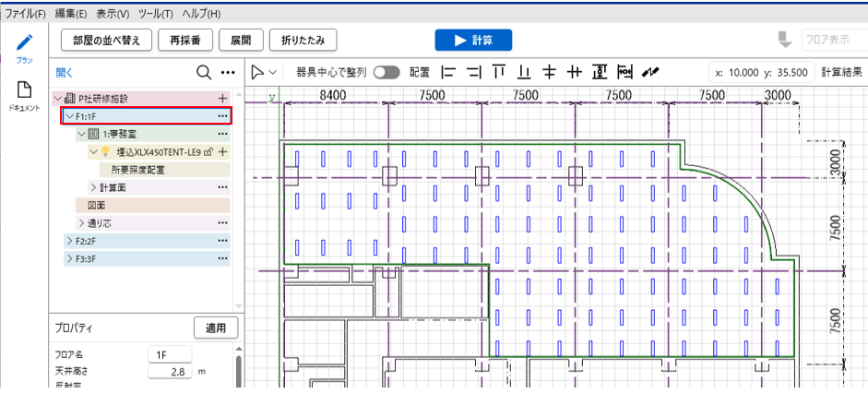This screenshot has height=394, width=868.
Task: Click the search magnifier in tree panel
Action: 204,72
